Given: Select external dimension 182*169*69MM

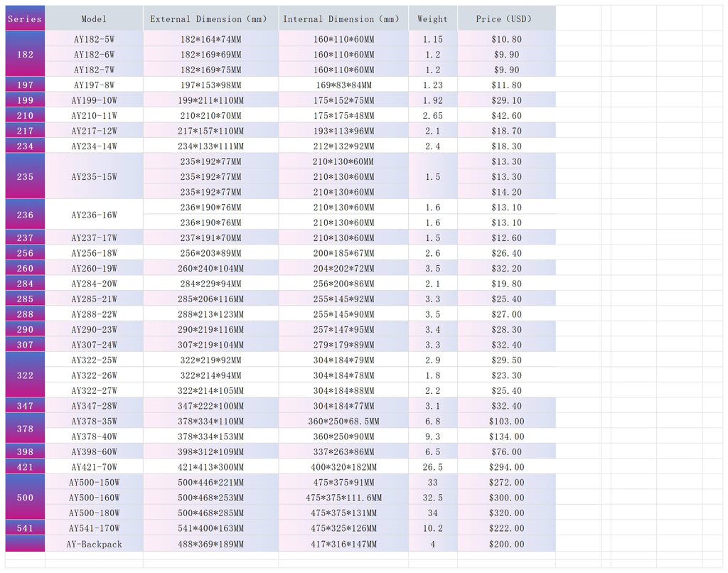Looking at the screenshot, I should coord(210,54).
